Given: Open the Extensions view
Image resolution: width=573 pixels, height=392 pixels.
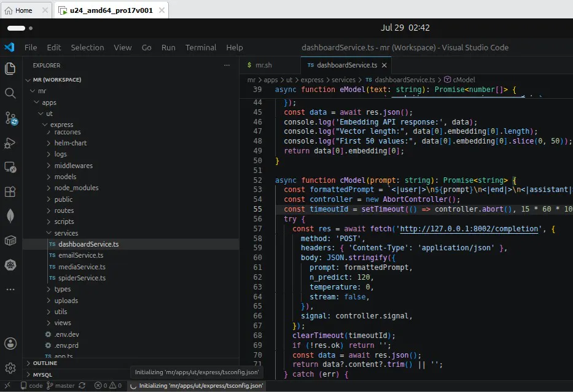Looking at the screenshot, I should tap(10, 191).
